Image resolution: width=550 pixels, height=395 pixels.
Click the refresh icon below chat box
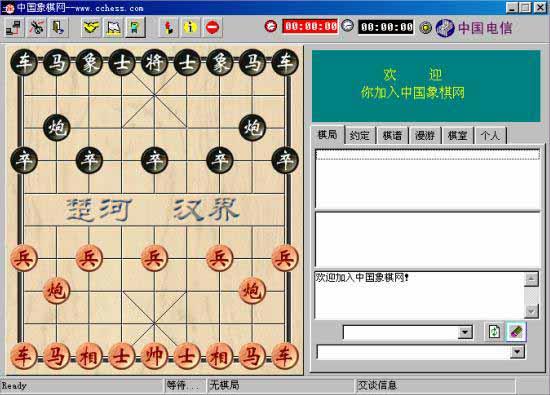point(494,332)
